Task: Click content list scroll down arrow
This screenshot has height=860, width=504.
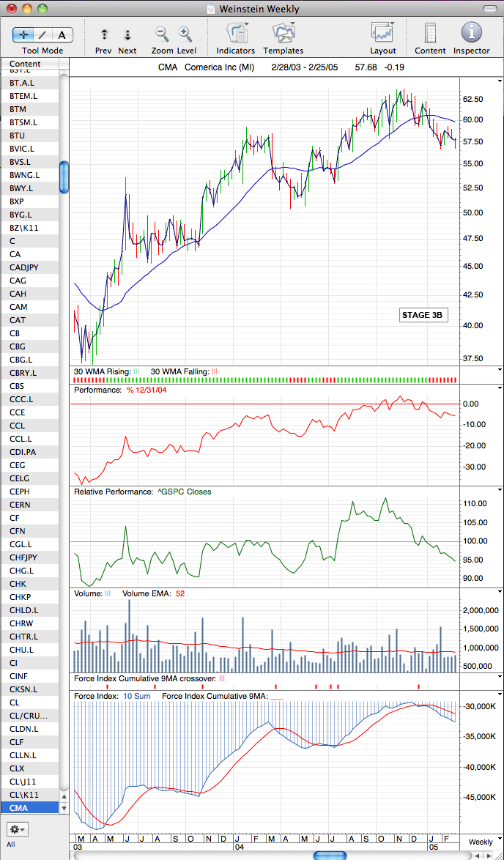Action: pos(64,809)
